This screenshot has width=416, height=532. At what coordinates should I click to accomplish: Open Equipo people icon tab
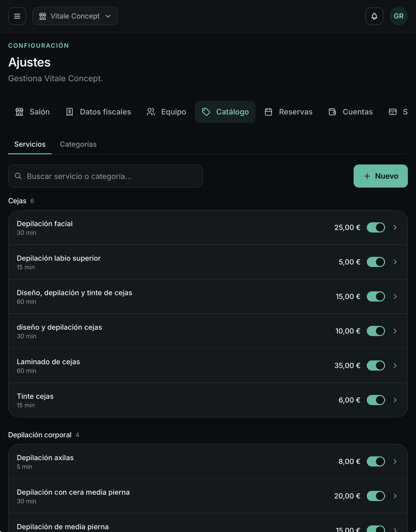tap(166, 112)
